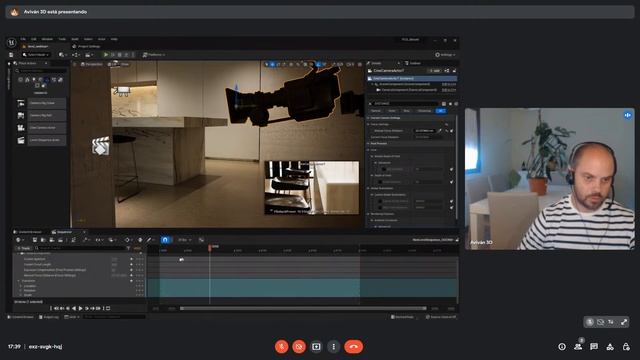The height and width of the screenshot is (360, 640).
Task: Open the Output Log button
Action: coord(49,317)
